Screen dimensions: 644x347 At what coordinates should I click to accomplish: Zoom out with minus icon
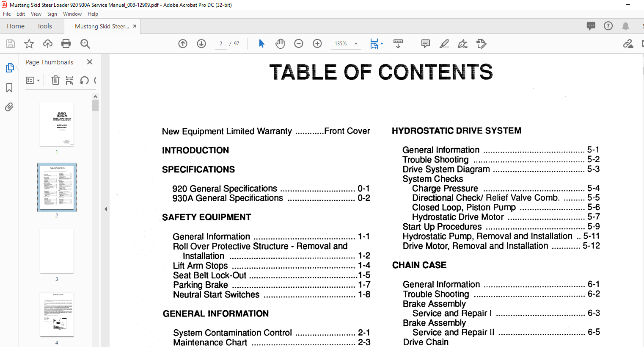299,44
